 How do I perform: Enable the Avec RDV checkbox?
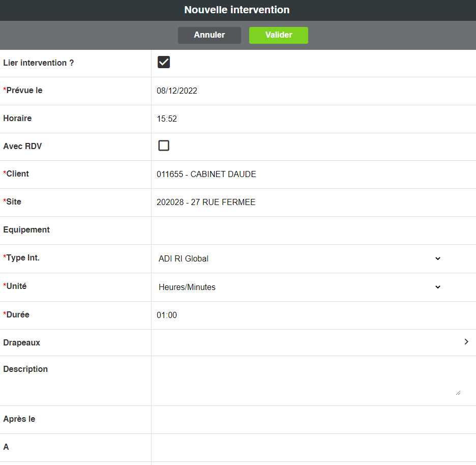[x=164, y=146]
